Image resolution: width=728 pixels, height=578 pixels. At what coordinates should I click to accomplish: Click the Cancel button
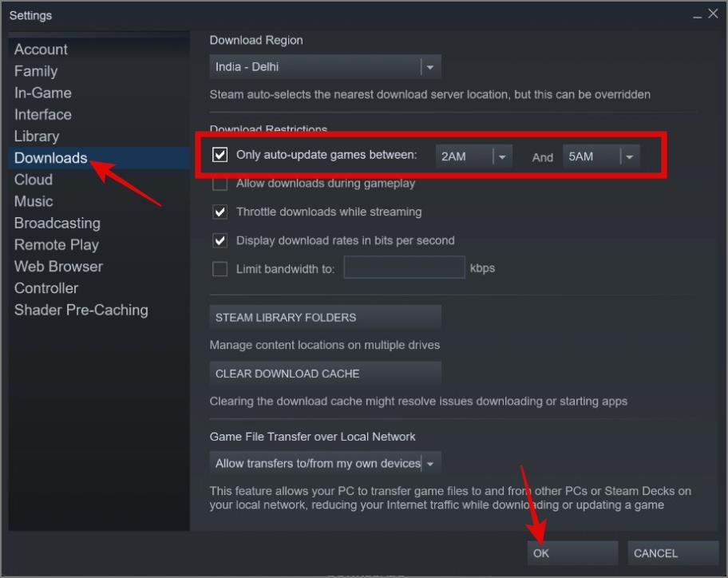click(x=673, y=553)
